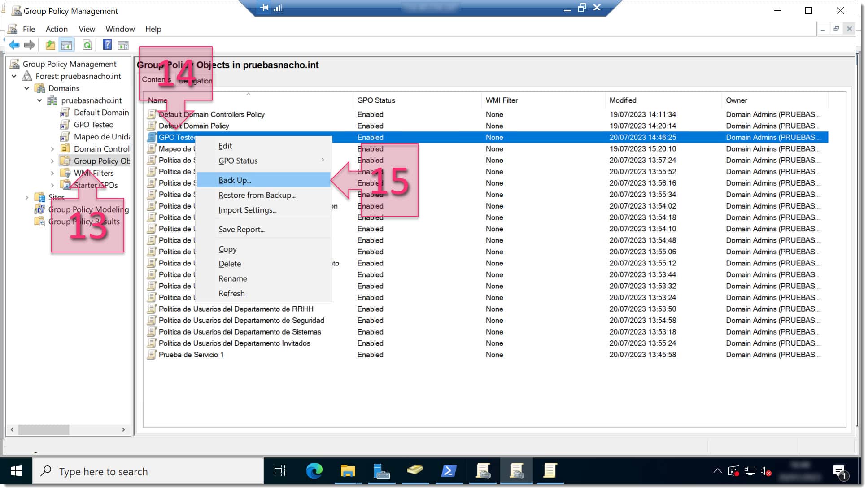Select the Default Domain Policy row
The width and height of the screenshot is (868, 491).
(487, 126)
